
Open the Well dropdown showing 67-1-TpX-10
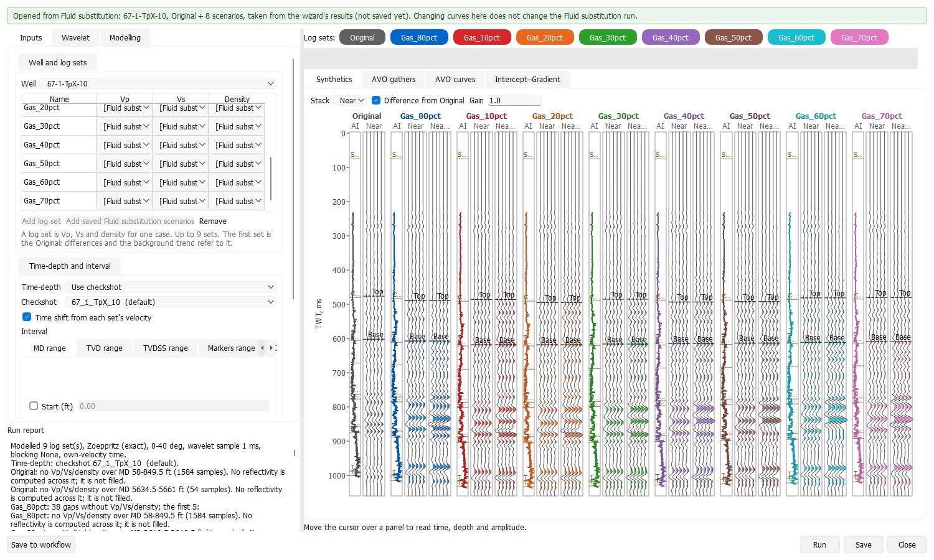158,83
